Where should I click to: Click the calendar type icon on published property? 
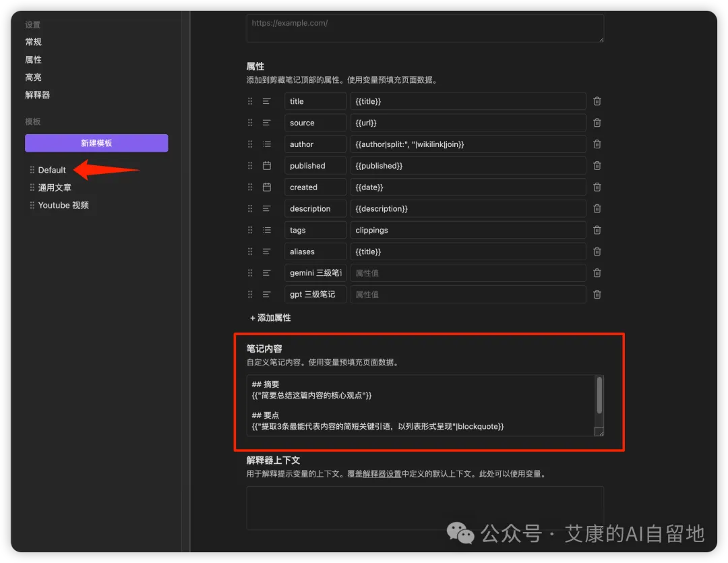(x=267, y=165)
